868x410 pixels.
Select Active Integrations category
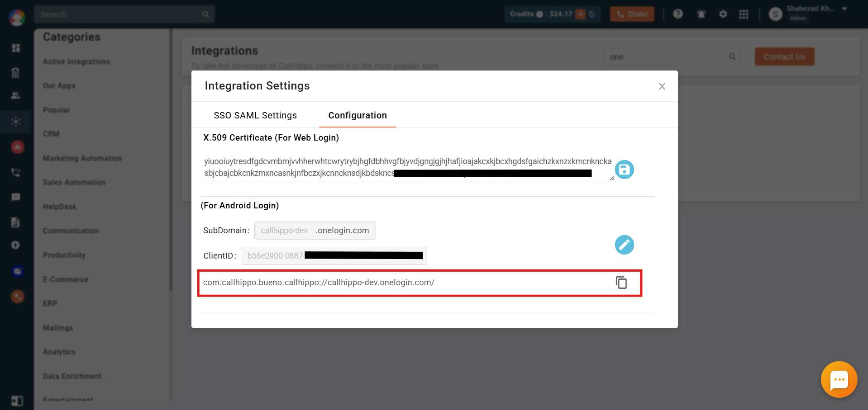click(x=76, y=61)
